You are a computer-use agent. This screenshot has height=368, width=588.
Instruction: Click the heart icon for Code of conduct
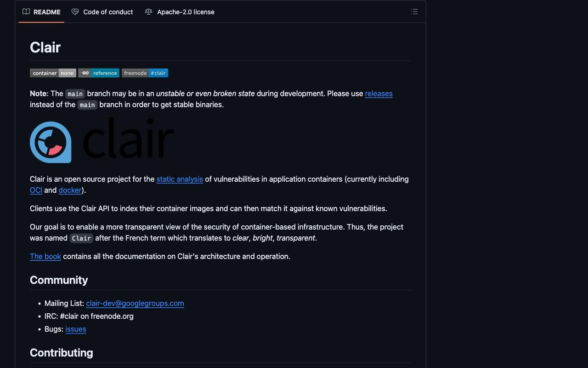(x=75, y=12)
